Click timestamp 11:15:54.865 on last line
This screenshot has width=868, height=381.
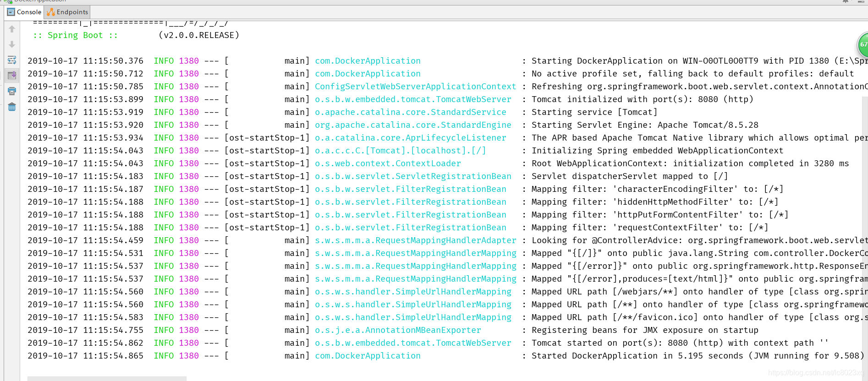click(85, 356)
